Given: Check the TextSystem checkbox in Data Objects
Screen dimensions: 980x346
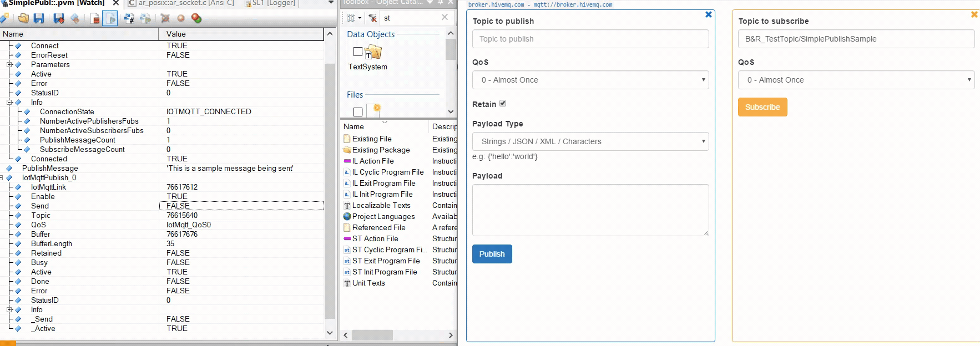Looking at the screenshot, I should coord(358,52).
